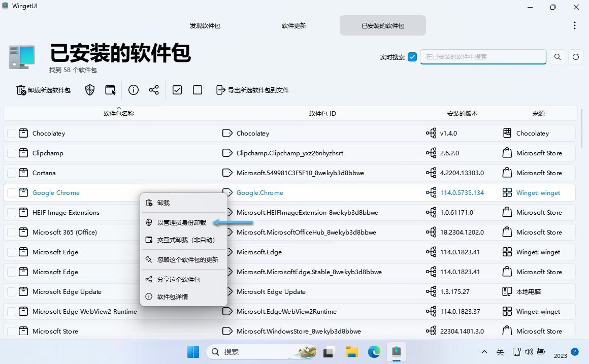Open the three-dot more options menu
589x364 pixels.
574,25
